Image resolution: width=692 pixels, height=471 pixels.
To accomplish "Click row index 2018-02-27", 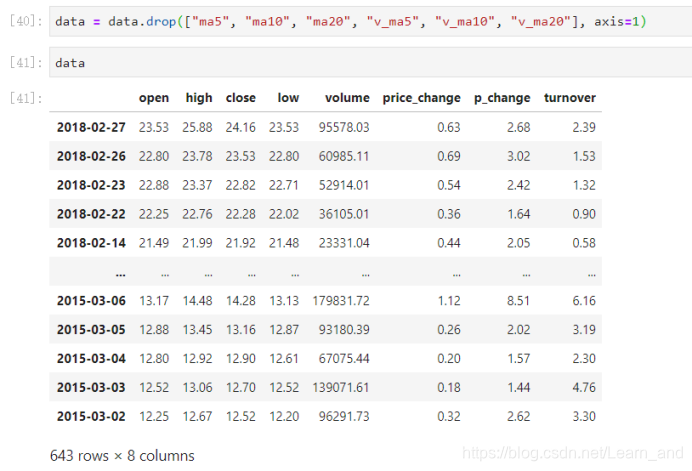I will (91, 128).
